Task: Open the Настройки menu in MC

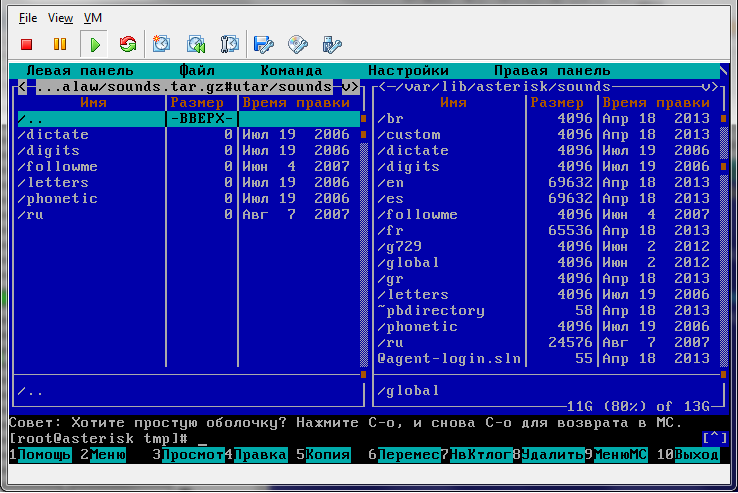Action: click(x=408, y=71)
